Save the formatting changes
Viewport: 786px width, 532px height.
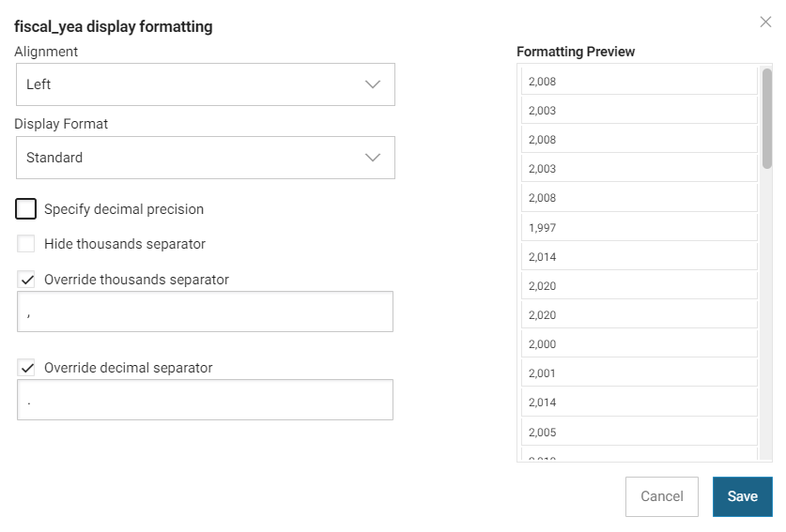tap(743, 496)
